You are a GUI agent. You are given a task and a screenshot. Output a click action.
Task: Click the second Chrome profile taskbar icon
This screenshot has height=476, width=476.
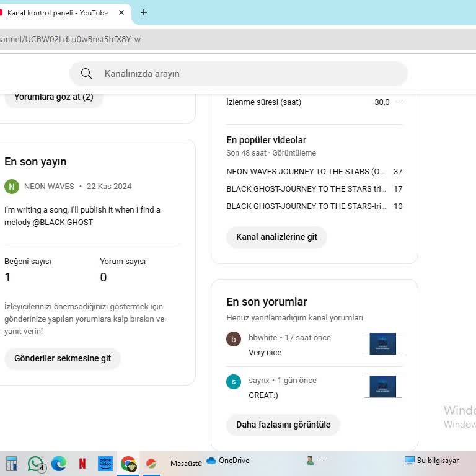pos(151,464)
